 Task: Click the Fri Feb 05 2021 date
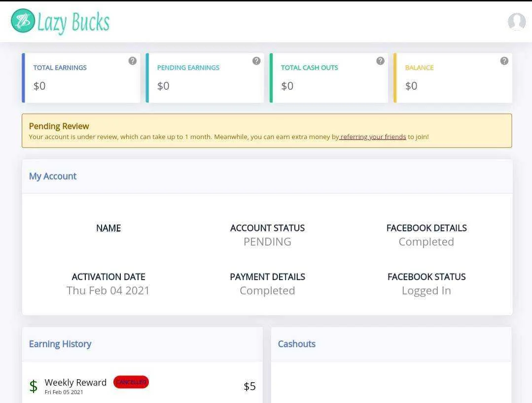tap(64, 392)
